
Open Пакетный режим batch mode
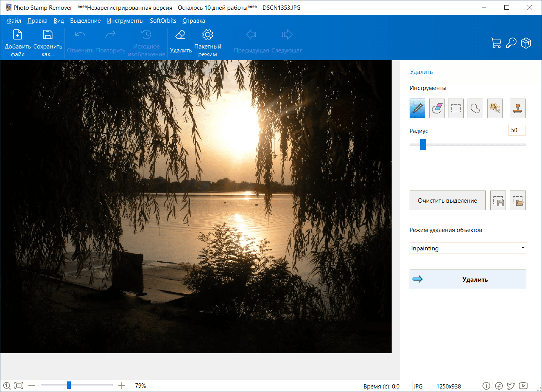click(x=208, y=43)
